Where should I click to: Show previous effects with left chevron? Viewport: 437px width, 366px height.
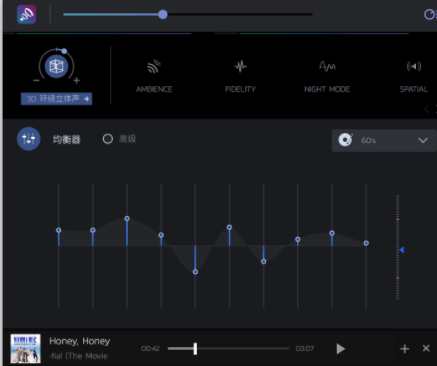[427, 109]
